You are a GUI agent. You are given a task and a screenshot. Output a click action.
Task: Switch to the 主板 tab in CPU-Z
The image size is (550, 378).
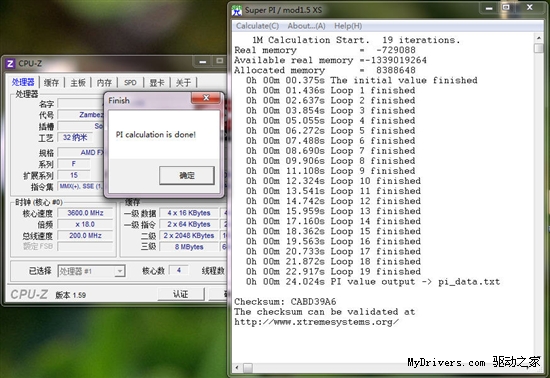pos(78,83)
